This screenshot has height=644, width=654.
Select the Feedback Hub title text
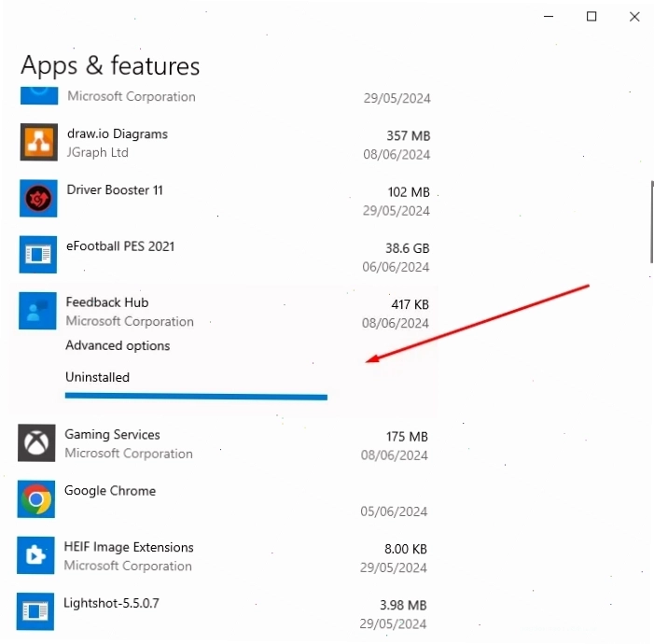click(107, 302)
